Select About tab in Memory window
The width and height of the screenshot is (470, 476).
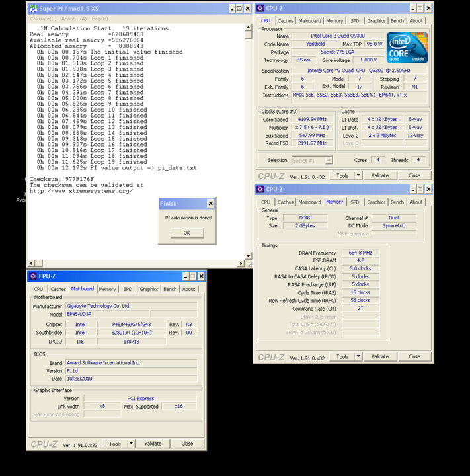[416, 202]
